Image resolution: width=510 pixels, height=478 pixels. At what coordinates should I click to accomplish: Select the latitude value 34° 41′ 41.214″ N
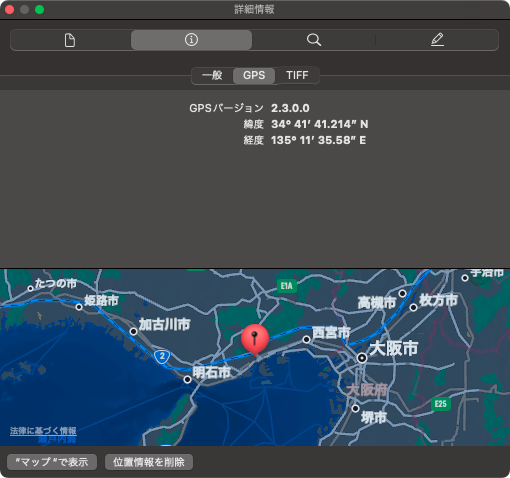pyautogui.click(x=320, y=124)
